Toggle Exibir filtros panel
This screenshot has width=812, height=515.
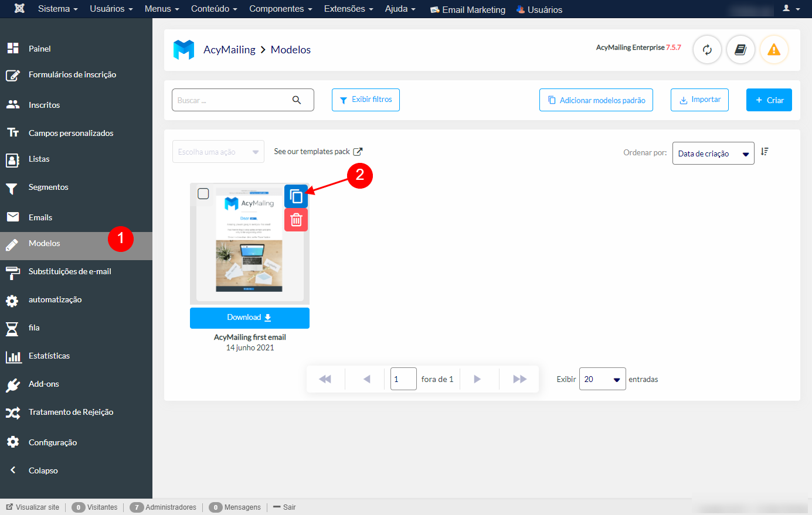pyautogui.click(x=365, y=100)
